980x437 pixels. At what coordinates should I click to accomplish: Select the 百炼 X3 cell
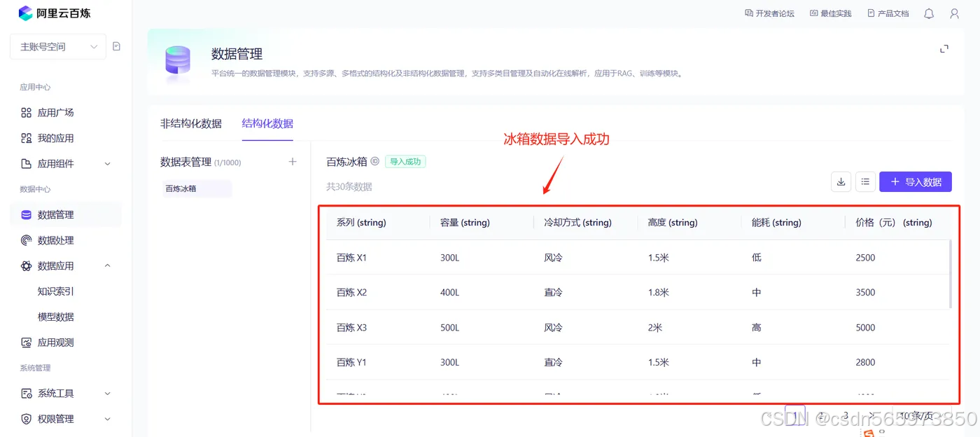(x=351, y=328)
